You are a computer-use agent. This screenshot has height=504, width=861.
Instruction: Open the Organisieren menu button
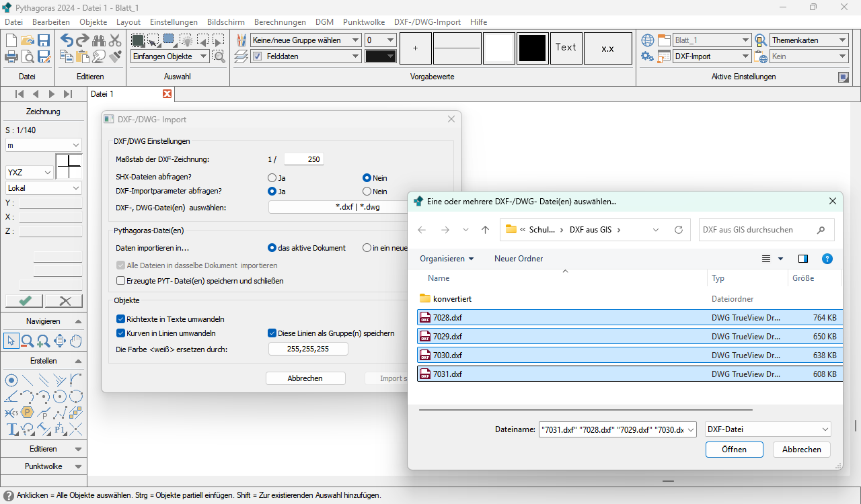click(447, 259)
